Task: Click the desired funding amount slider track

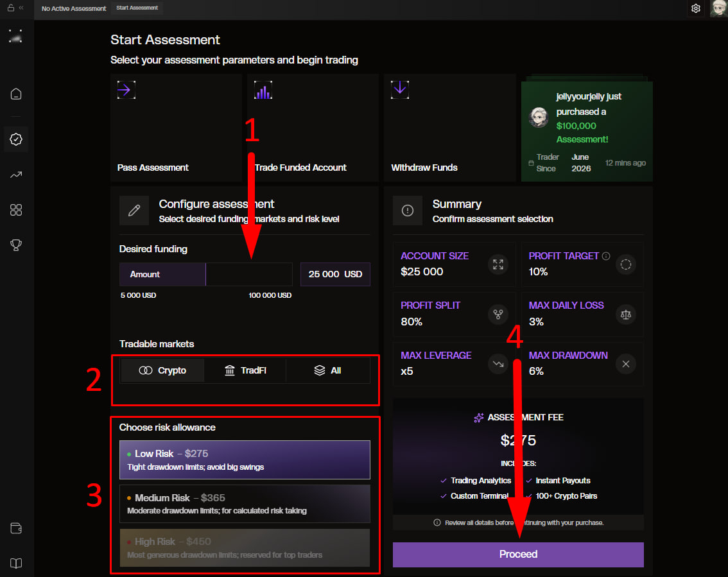Action: 206,274
